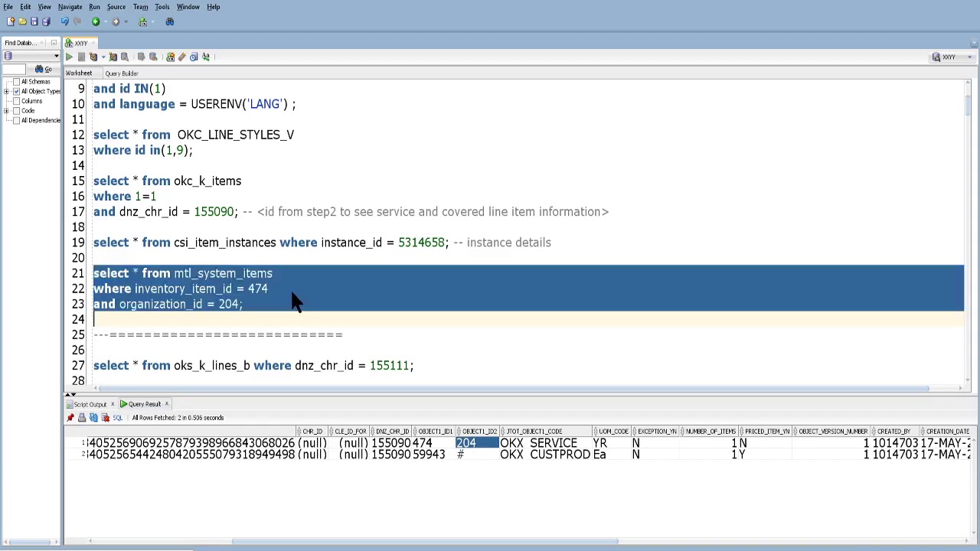Open a SQL Worksheet via the main toolbar icon
Screen dimensions: 980x551
(142, 21)
